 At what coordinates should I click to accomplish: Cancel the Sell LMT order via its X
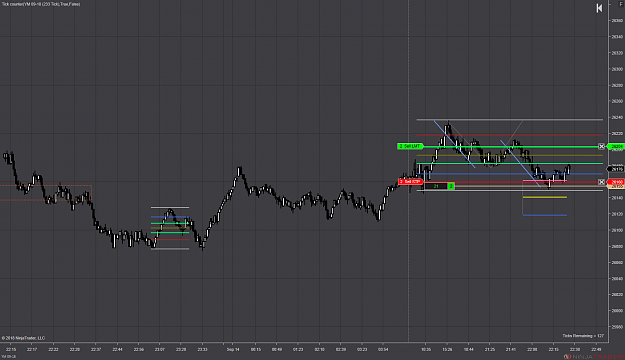(601, 146)
